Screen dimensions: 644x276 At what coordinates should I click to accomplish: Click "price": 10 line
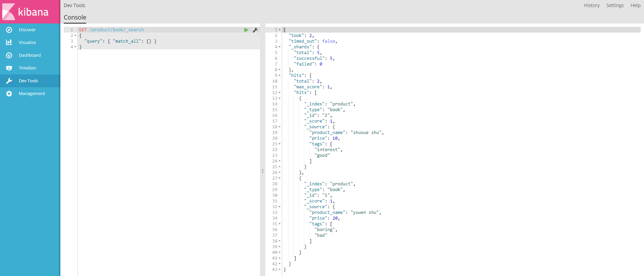point(325,138)
